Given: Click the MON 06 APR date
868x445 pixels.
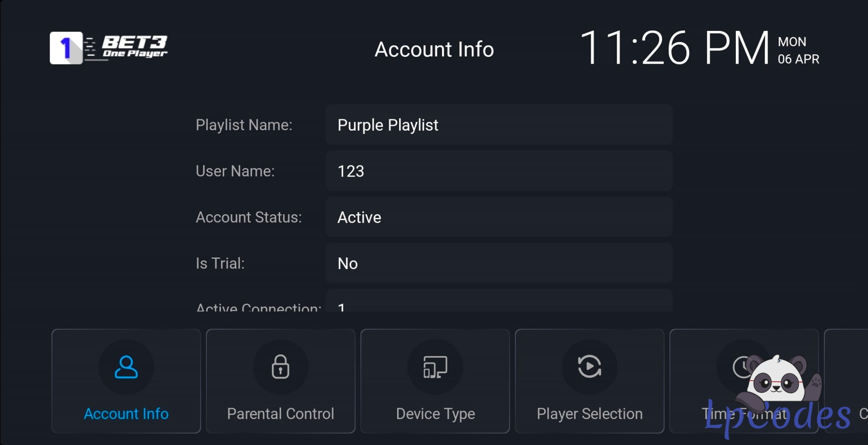Looking at the screenshot, I should click(798, 50).
